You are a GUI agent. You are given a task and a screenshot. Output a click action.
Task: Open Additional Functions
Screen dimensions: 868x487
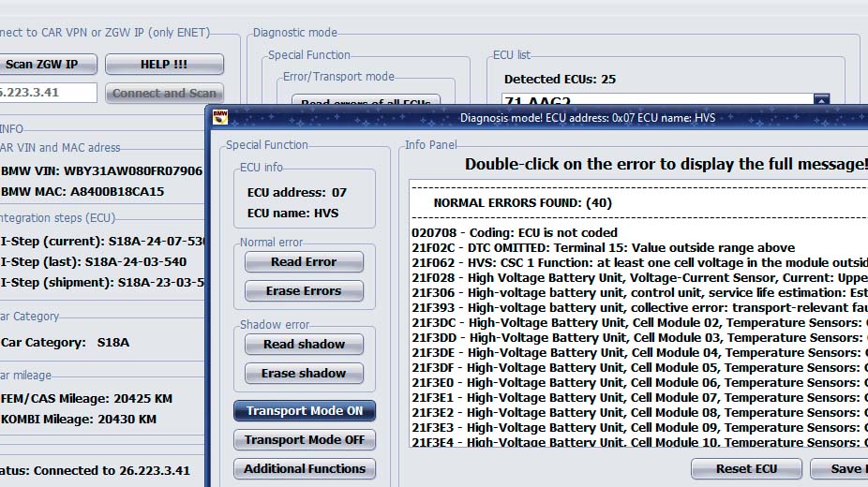pos(305,469)
